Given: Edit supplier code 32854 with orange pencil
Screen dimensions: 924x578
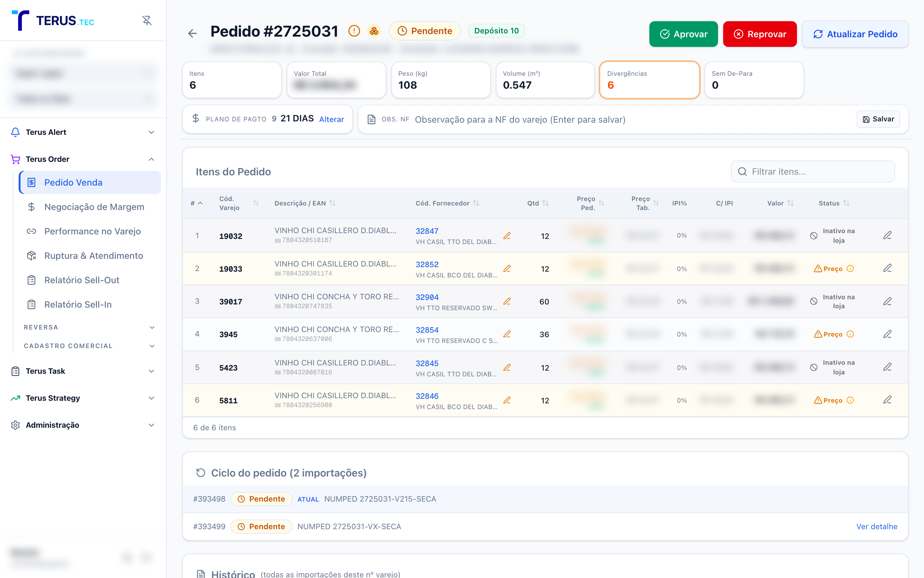Looking at the screenshot, I should click(507, 335).
